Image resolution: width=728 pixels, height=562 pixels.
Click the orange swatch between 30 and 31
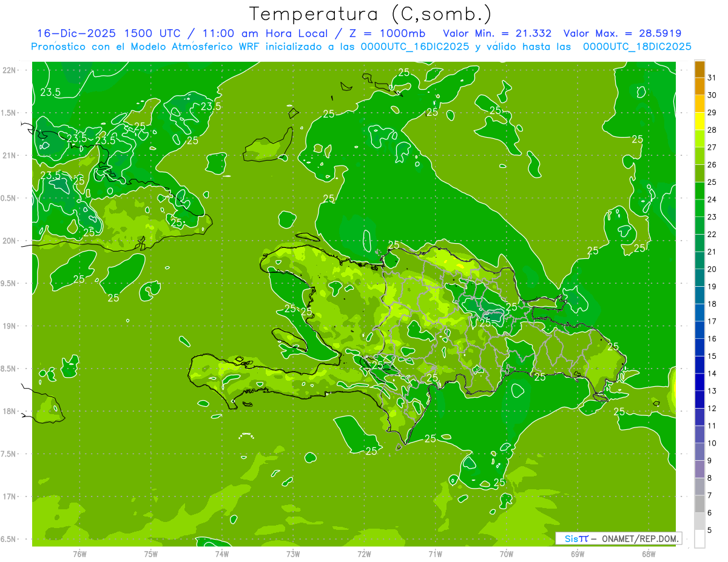699,87
